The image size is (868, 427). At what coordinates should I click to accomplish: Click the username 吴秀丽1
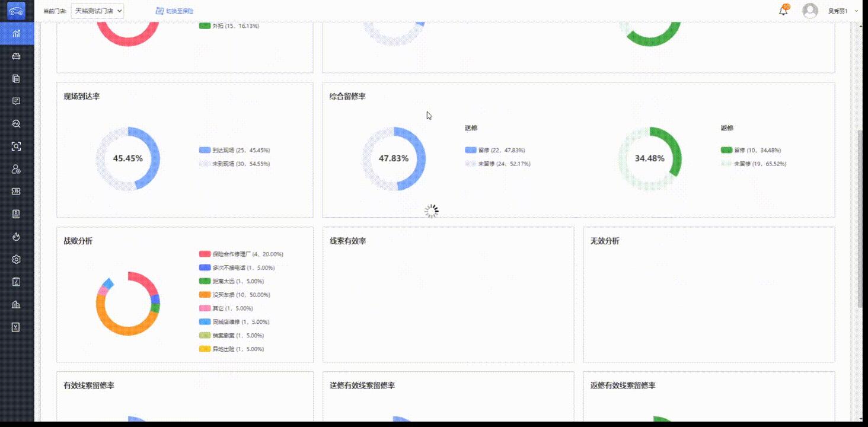(x=838, y=10)
